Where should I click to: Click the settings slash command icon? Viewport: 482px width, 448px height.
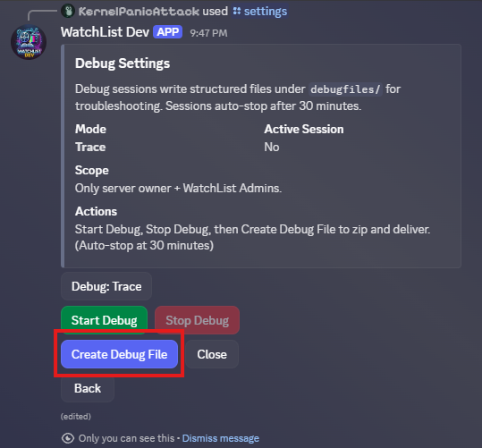tap(237, 11)
